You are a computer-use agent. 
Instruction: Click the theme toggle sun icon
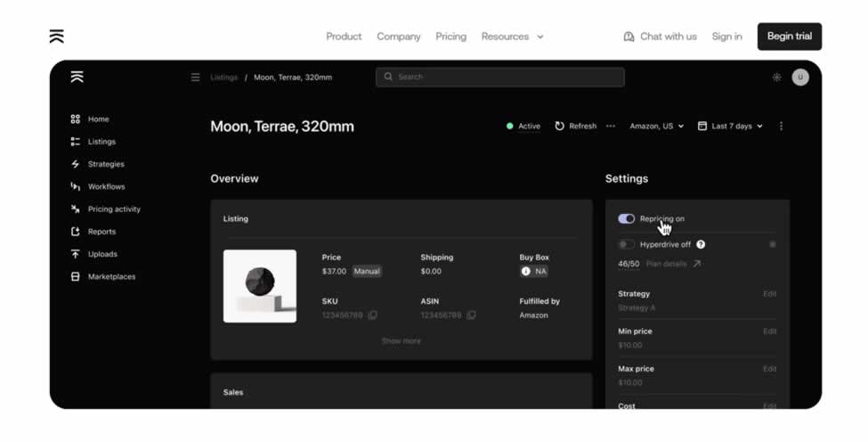[776, 78]
